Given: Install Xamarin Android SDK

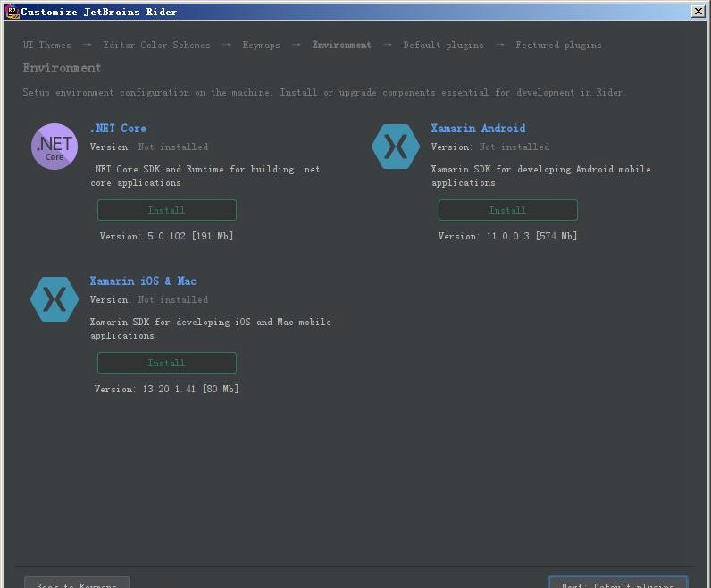Looking at the screenshot, I should click(x=508, y=210).
